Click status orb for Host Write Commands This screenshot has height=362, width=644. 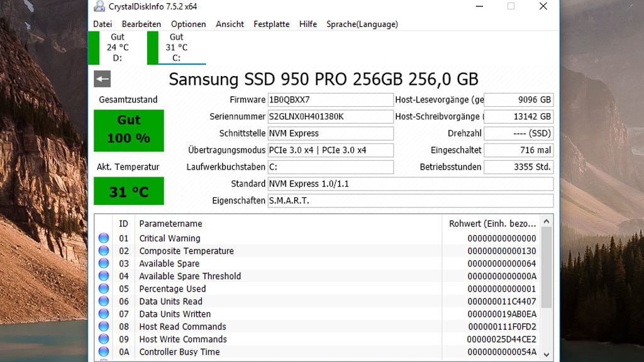pos(104,339)
